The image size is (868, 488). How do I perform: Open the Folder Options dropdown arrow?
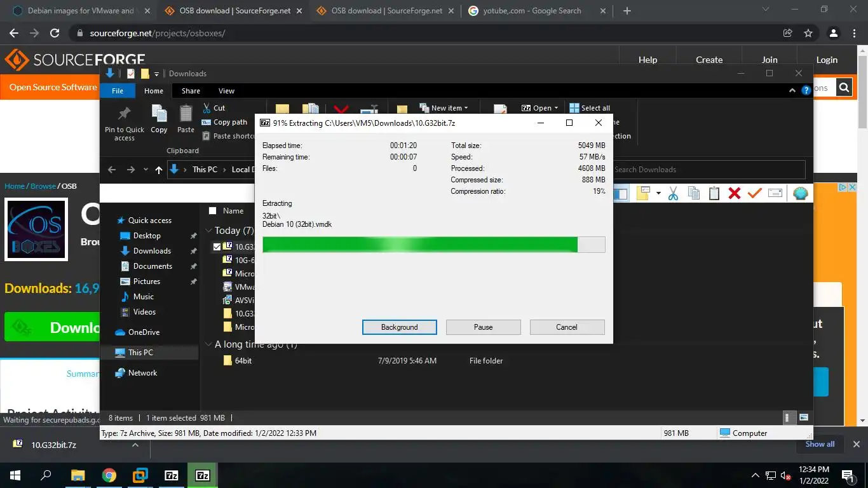(658, 194)
